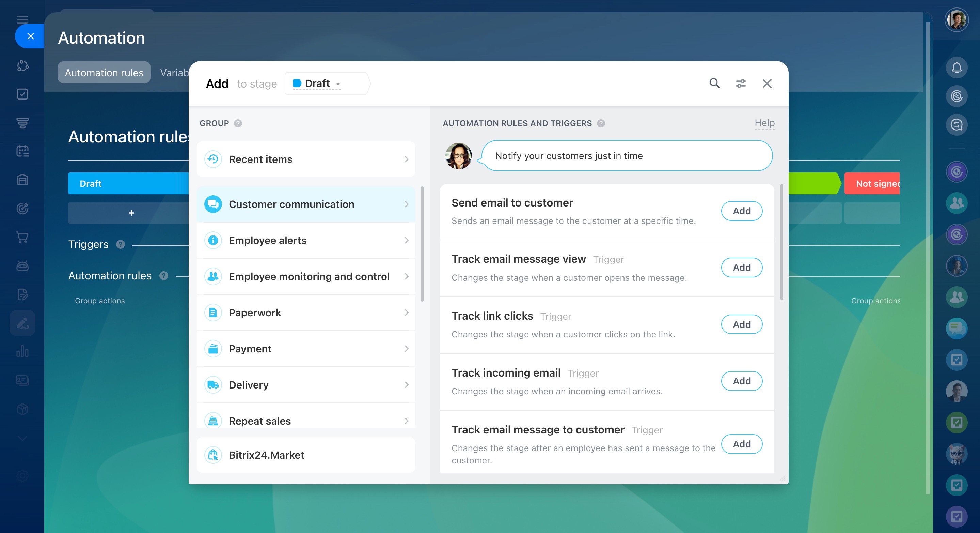The image size is (980, 533).
Task: Open search in the Add dialog
Action: (714, 83)
